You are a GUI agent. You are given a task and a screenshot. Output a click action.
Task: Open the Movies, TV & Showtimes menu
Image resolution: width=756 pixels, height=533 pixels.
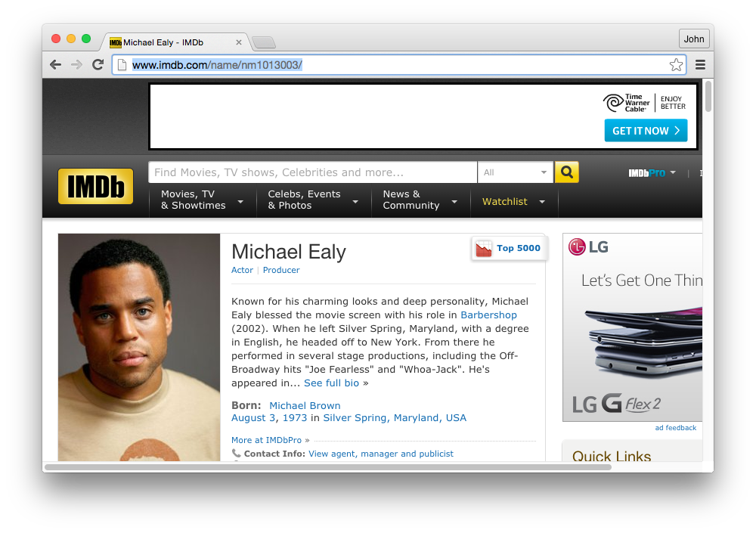[x=203, y=200]
